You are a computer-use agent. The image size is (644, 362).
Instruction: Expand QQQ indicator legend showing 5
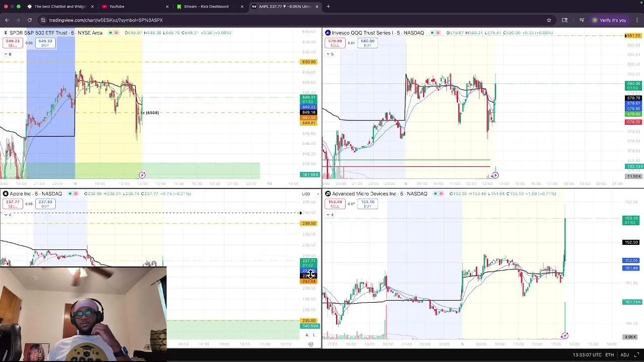click(x=330, y=54)
